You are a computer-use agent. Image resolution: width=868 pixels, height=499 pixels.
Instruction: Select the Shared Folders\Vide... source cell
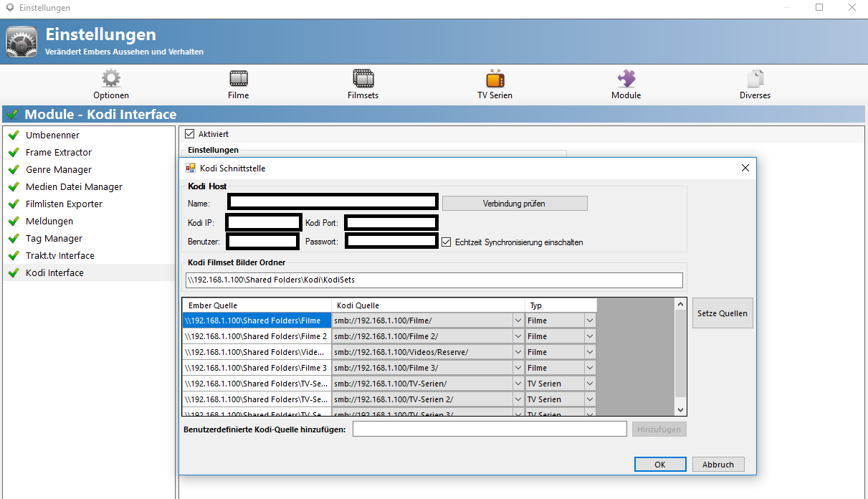coord(257,352)
